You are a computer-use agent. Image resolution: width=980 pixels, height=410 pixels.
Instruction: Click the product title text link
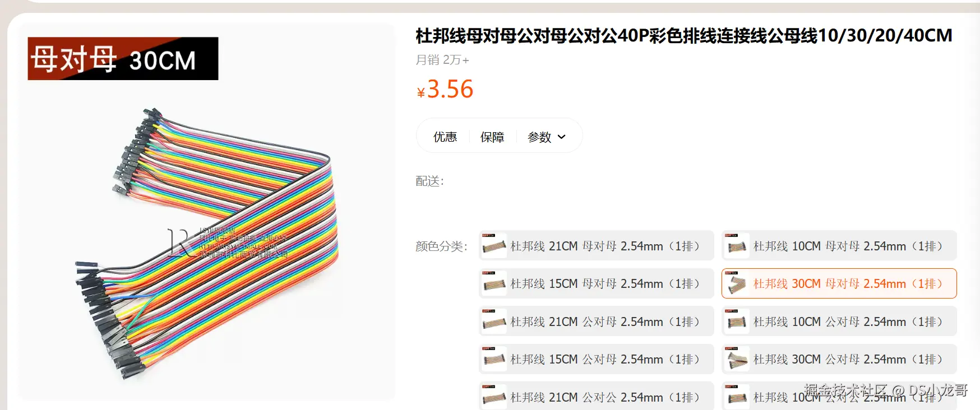pos(684,36)
